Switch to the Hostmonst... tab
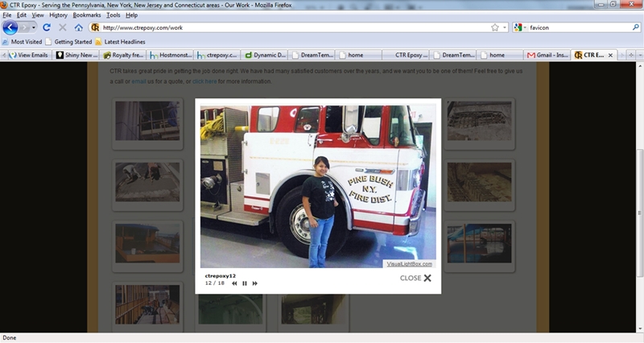The image size is (644, 343). tap(171, 55)
